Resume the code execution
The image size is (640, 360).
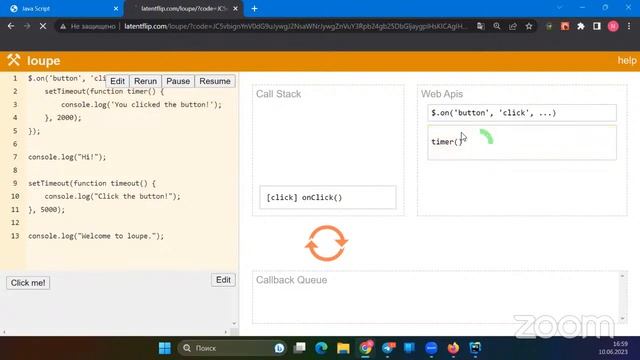[x=215, y=81]
